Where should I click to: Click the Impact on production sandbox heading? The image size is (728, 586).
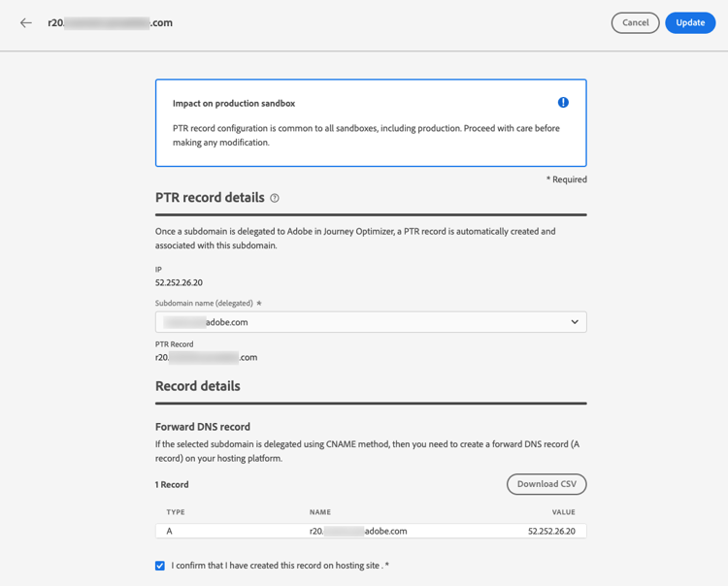234,104
